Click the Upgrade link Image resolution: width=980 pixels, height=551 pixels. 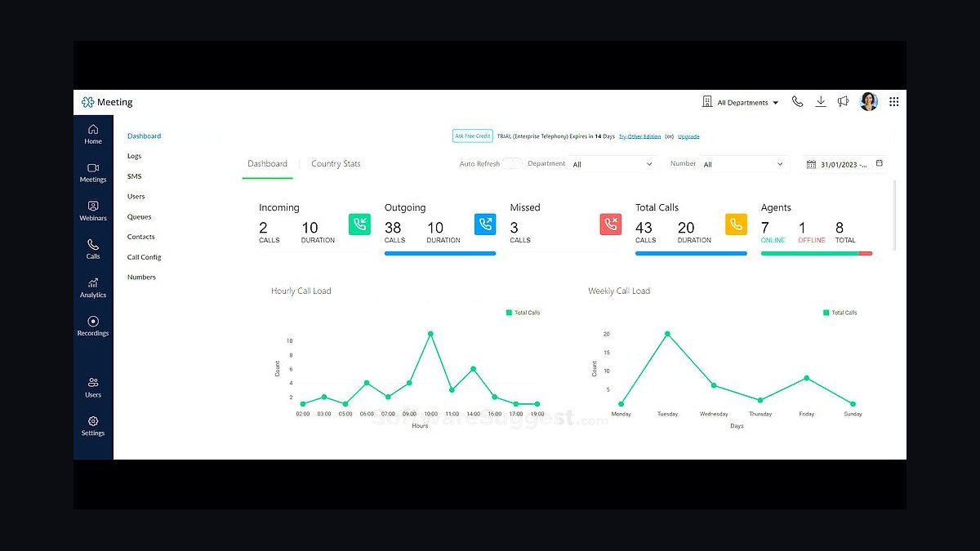688,136
